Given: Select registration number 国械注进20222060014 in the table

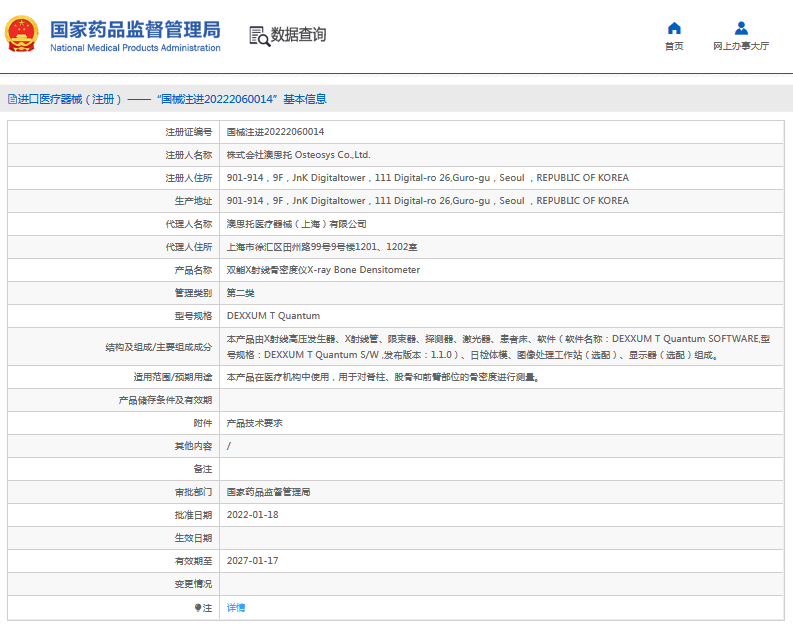Looking at the screenshot, I should click(x=275, y=132).
